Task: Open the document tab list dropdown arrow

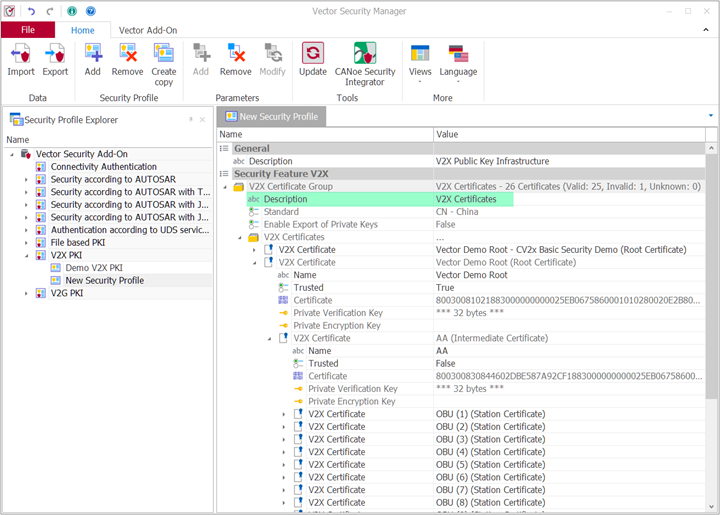Action: (x=711, y=116)
